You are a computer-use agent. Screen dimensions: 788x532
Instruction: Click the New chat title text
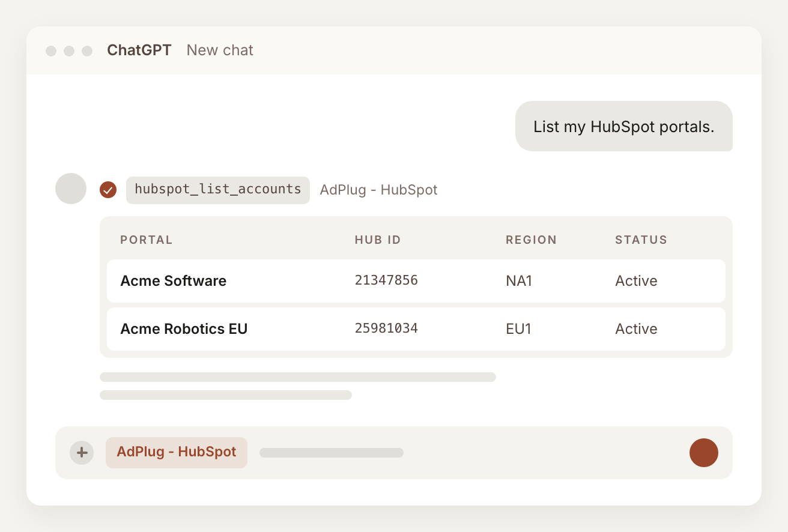[220, 50]
